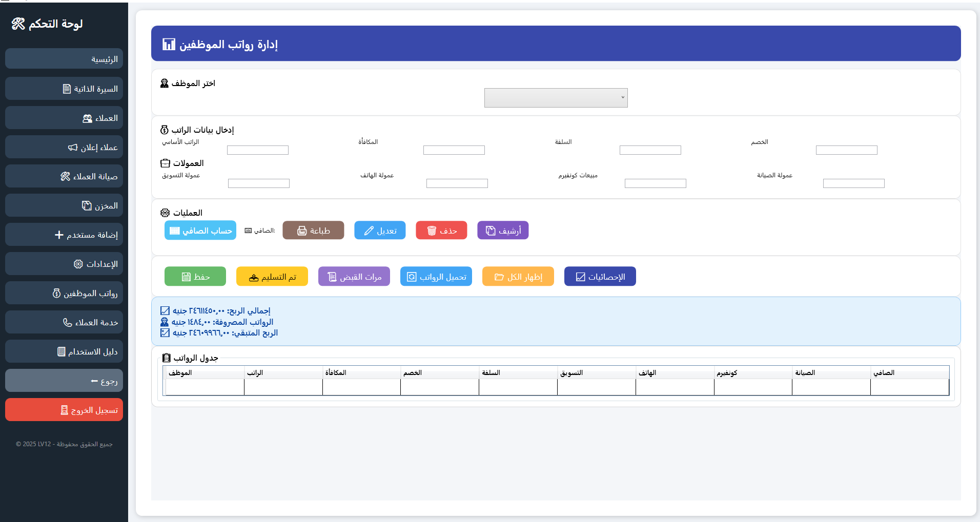Click the عمولة الصيانة input field
The height and width of the screenshot is (522, 980).
[853, 183]
